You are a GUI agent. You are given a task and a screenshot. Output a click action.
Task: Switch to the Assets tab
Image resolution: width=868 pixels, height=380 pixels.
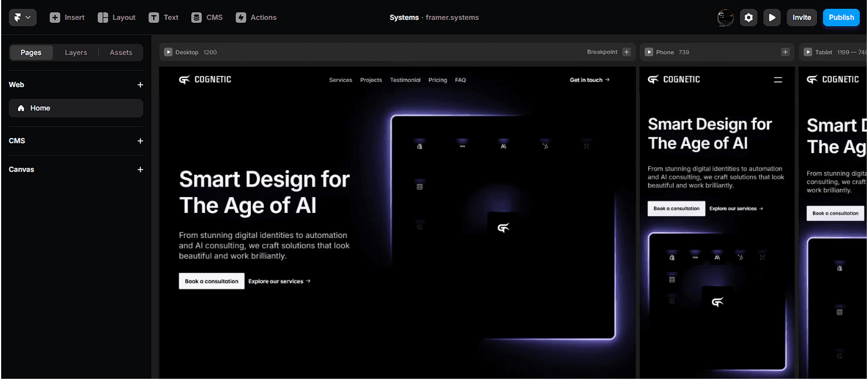point(120,52)
